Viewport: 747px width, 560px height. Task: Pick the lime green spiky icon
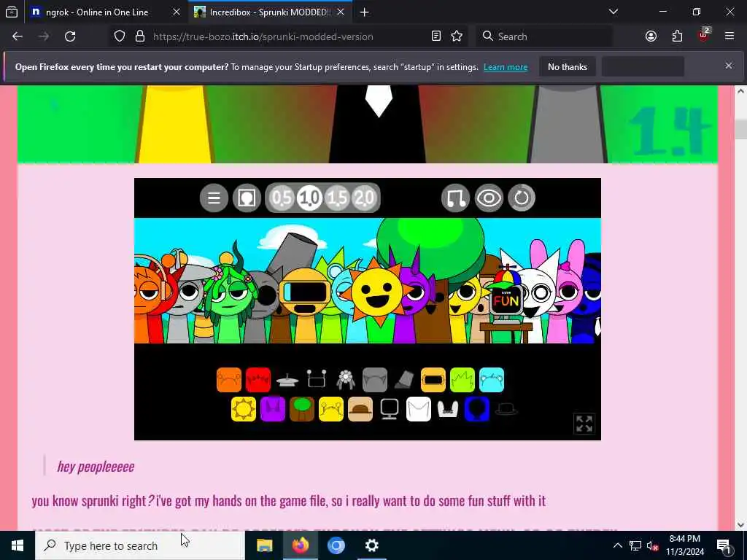462,380
